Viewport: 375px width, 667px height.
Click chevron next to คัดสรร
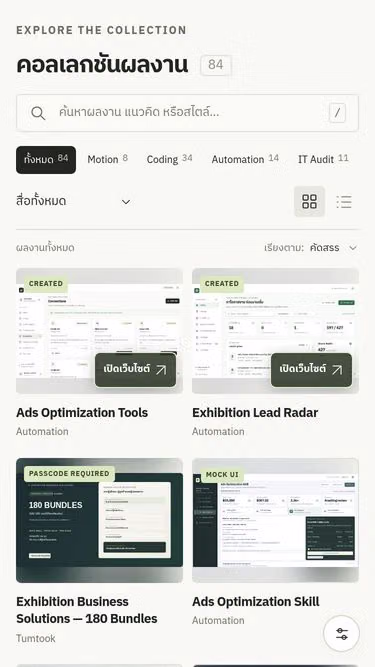pyautogui.click(x=353, y=248)
